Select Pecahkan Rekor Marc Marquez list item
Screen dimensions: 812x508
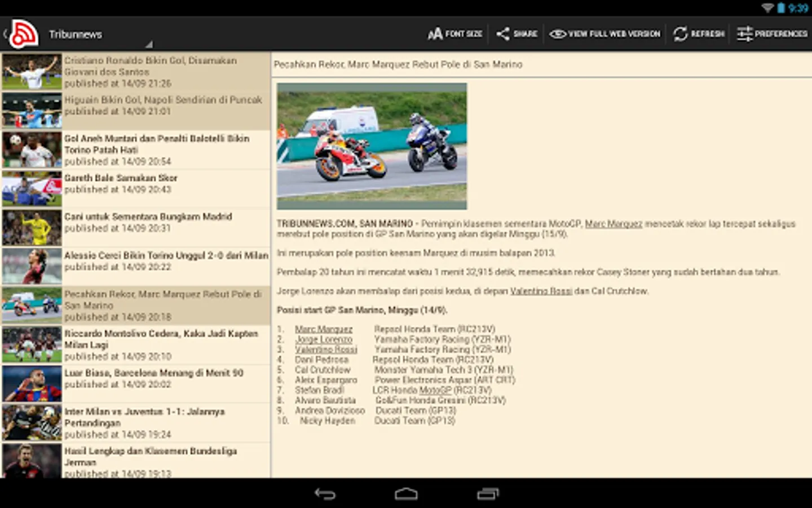point(136,305)
